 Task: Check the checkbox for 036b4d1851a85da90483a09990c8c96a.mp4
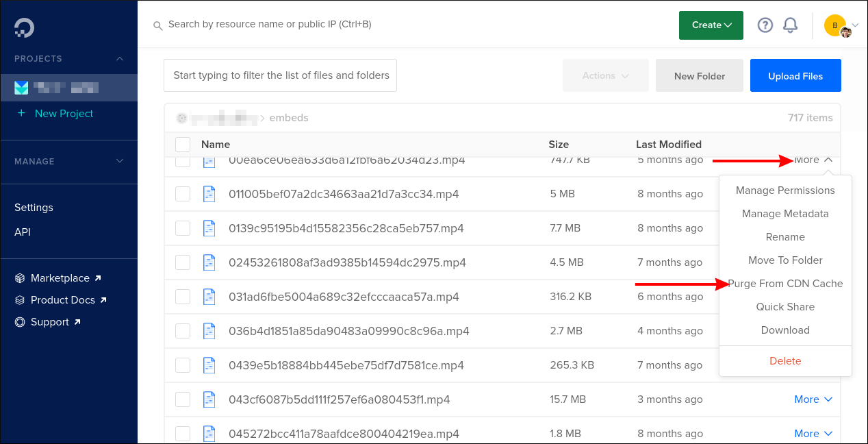[x=183, y=330]
